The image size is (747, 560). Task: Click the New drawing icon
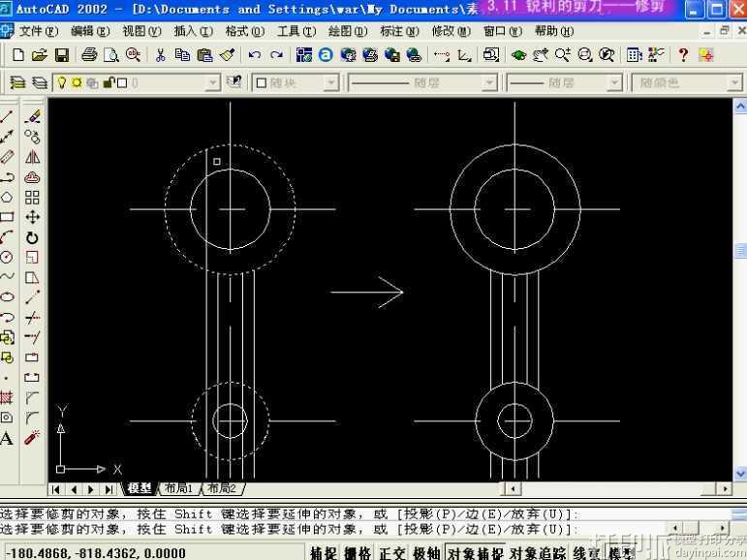[x=18, y=55]
